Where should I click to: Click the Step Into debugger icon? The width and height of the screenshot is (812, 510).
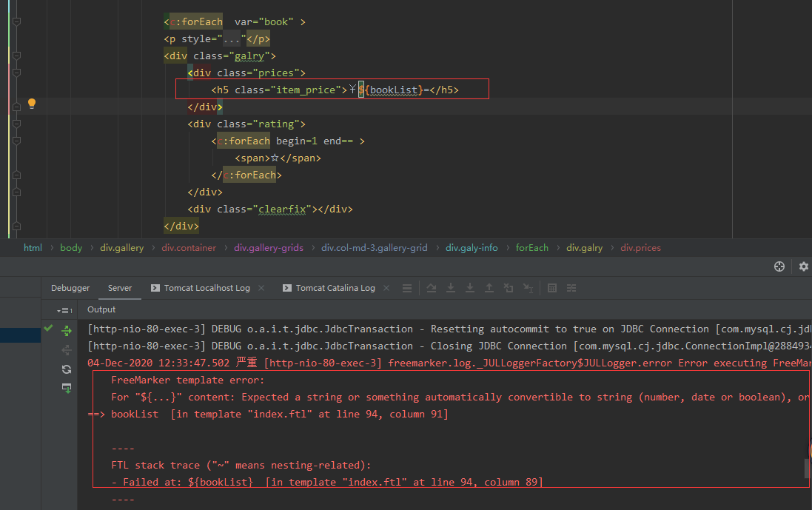(451, 288)
